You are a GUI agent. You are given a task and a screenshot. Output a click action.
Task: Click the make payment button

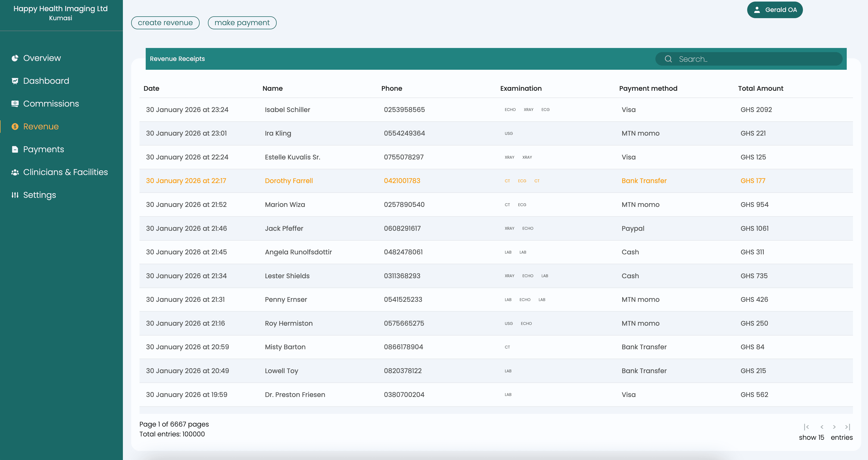242,23
